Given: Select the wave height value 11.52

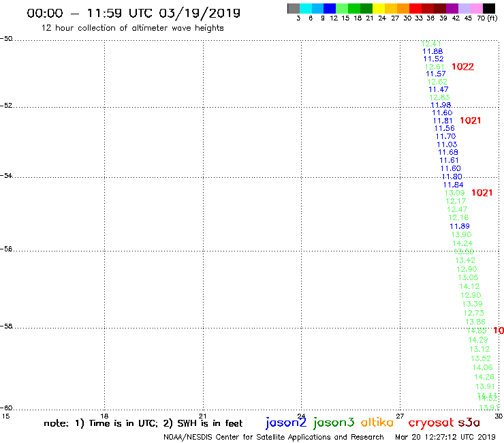Looking at the screenshot, I should 434,59.
